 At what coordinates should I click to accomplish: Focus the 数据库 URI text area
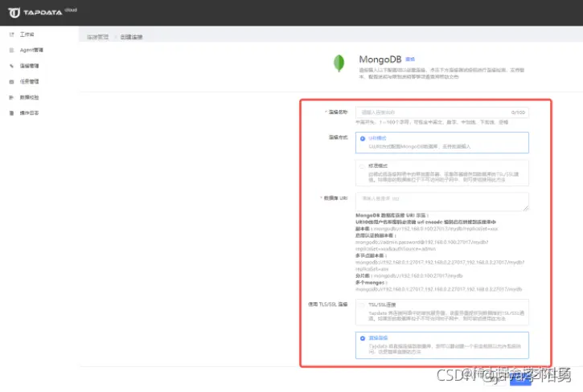click(442, 202)
